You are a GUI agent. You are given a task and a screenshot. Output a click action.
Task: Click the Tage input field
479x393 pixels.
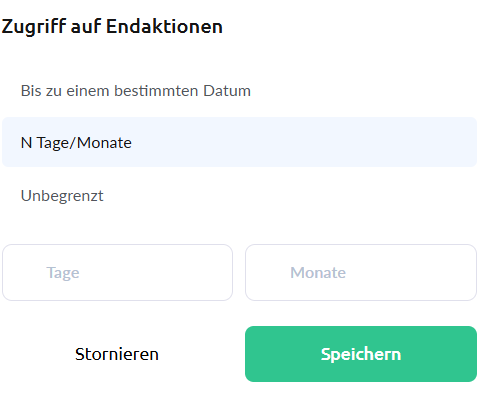pyautogui.click(x=117, y=272)
